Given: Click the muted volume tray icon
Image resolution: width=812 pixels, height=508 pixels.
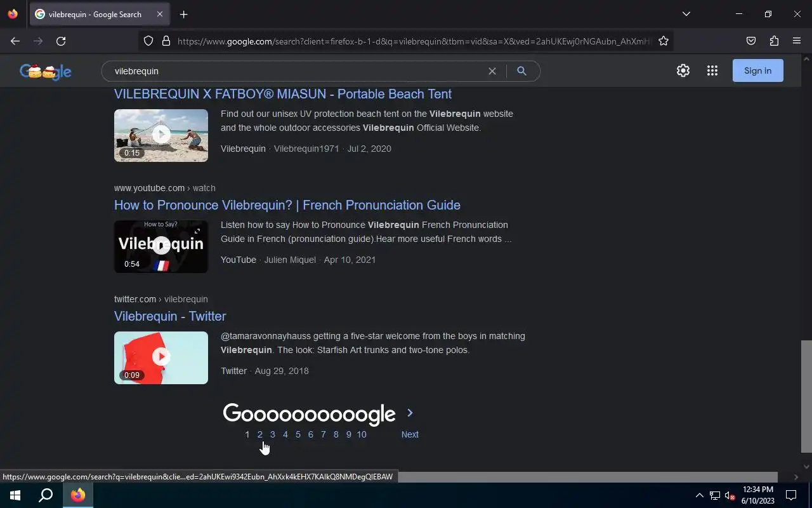Looking at the screenshot, I should click(x=730, y=496).
